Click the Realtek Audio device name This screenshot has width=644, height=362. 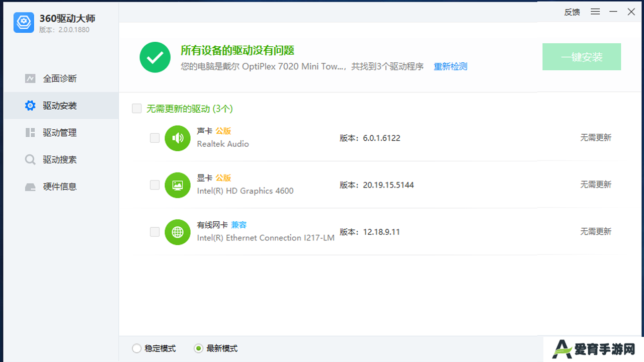tap(223, 144)
